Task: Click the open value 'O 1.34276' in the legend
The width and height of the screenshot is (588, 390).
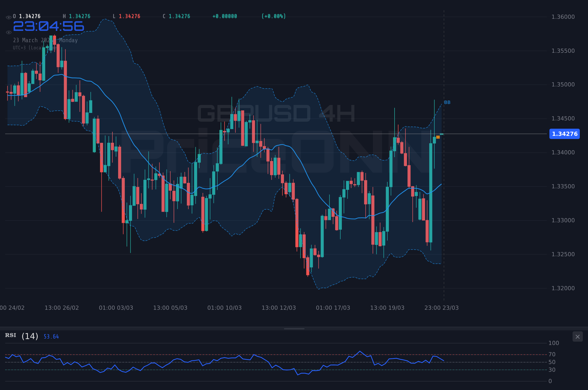Action: (x=26, y=16)
